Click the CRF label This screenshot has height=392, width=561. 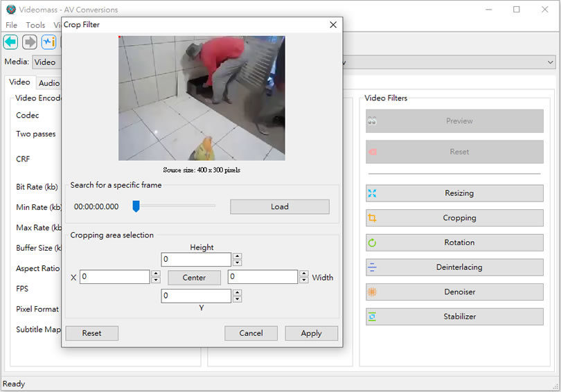click(x=23, y=159)
